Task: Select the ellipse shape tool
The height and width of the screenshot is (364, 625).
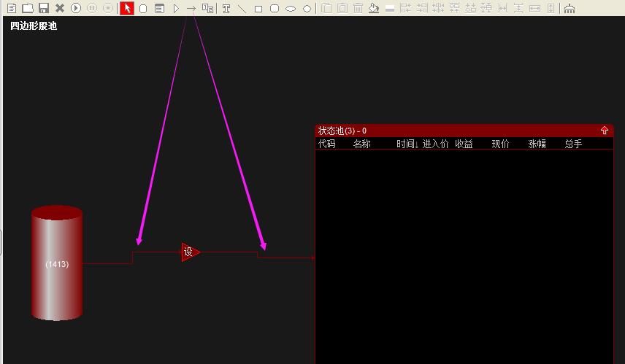Action: pyautogui.click(x=291, y=9)
